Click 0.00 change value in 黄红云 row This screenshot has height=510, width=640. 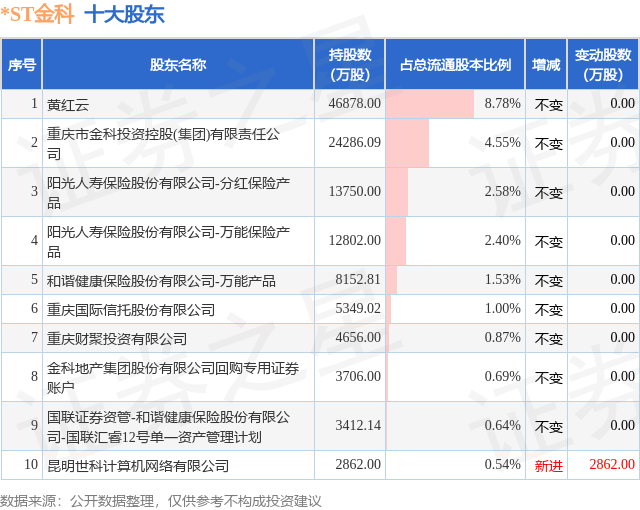(622, 103)
